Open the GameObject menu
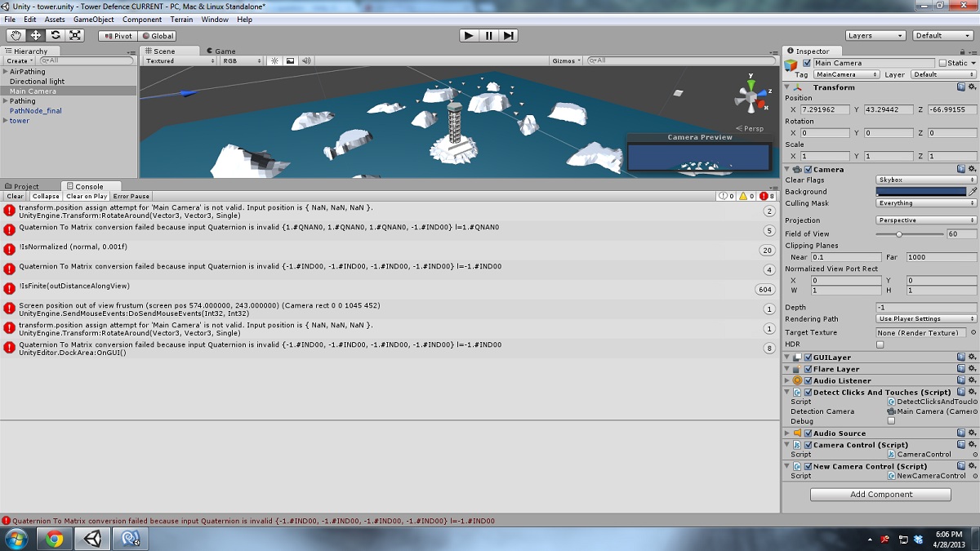 pyautogui.click(x=94, y=19)
